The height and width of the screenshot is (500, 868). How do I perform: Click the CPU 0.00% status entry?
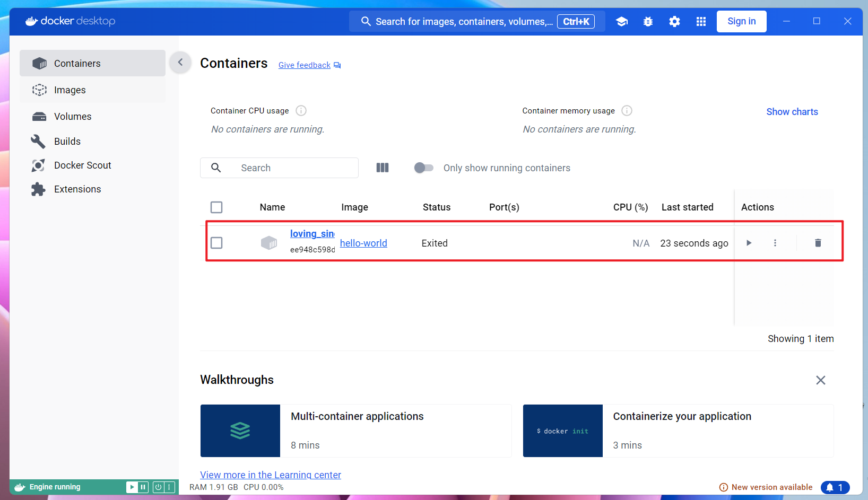point(263,487)
